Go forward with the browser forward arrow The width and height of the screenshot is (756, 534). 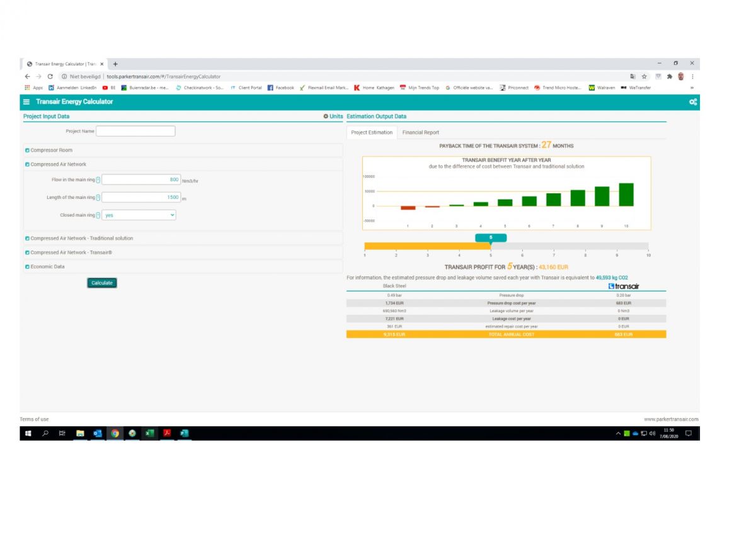point(39,76)
